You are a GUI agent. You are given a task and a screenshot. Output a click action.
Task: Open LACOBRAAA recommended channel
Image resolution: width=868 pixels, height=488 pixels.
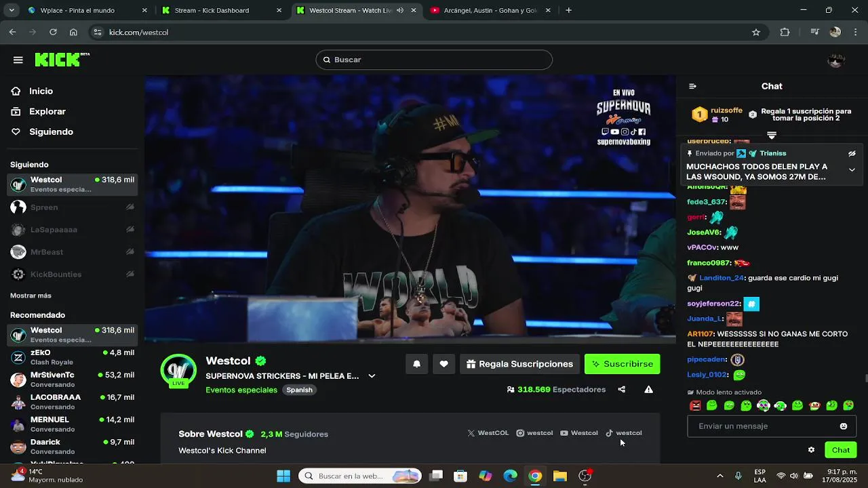pyautogui.click(x=73, y=402)
